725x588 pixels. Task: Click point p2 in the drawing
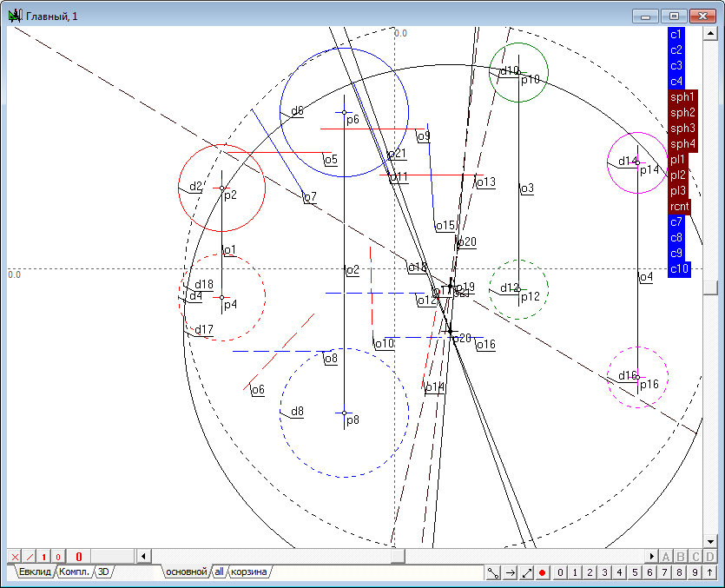pyautogui.click(x=222, y=188)
